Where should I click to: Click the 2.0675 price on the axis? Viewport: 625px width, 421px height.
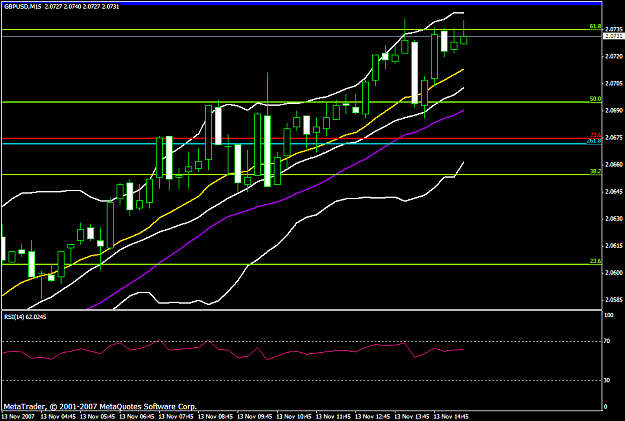coord(614,138)
